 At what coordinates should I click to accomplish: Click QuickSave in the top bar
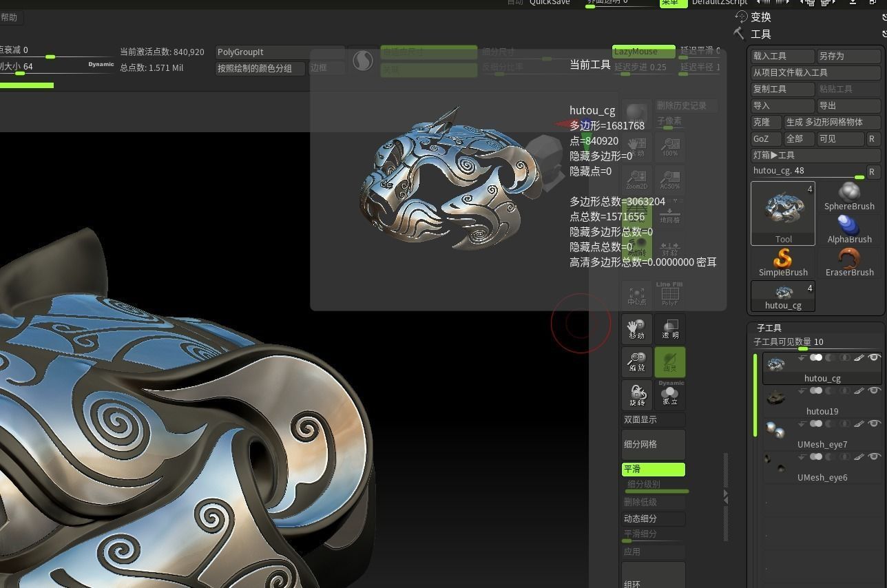(550, 3)
